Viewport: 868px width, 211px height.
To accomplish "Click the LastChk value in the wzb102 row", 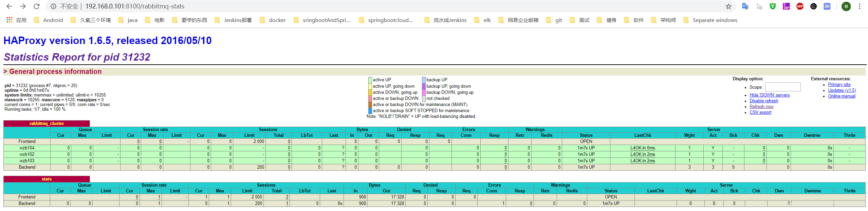I will click(x=643, y=154).
